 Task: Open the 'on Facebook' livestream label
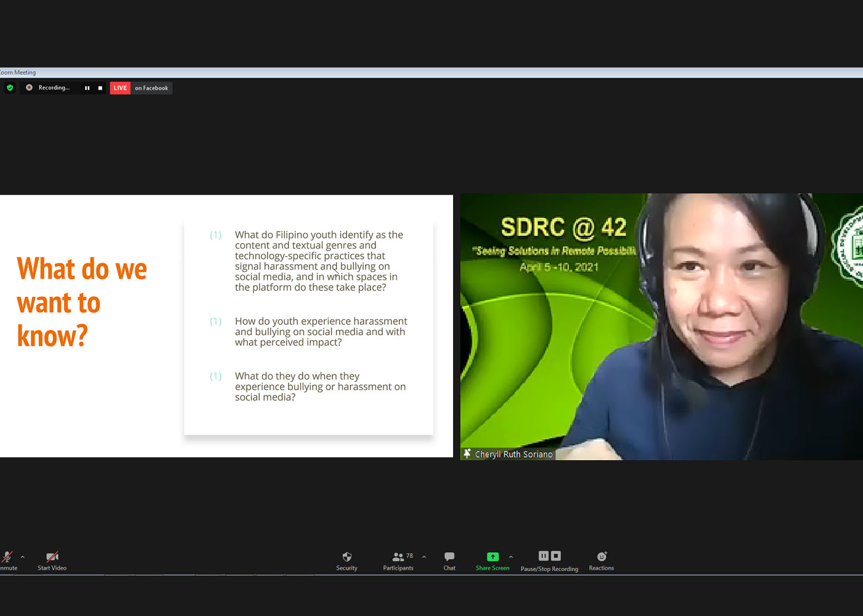click(151, 88)
